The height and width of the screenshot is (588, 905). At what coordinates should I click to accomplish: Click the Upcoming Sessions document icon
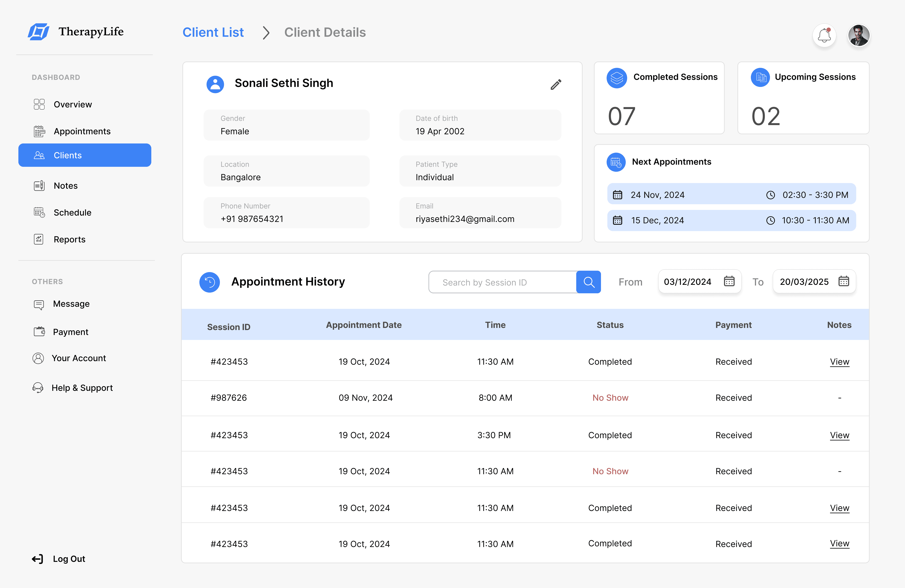(761, 78)
